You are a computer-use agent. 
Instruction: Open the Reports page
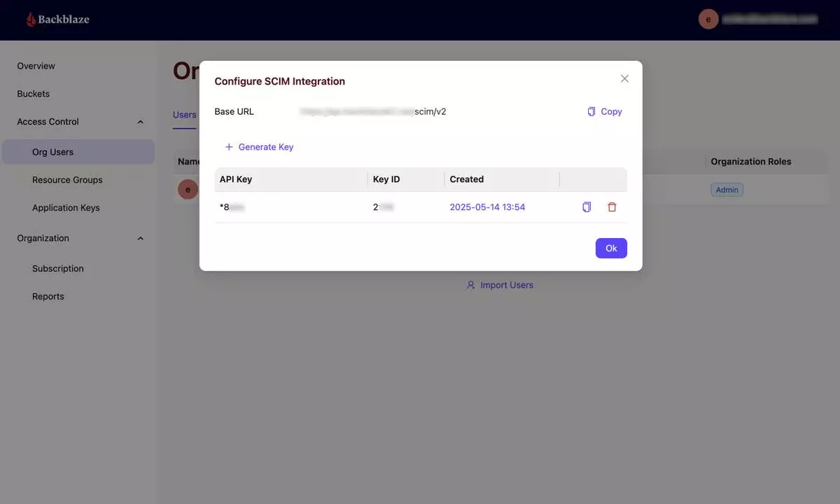point(48,297)
